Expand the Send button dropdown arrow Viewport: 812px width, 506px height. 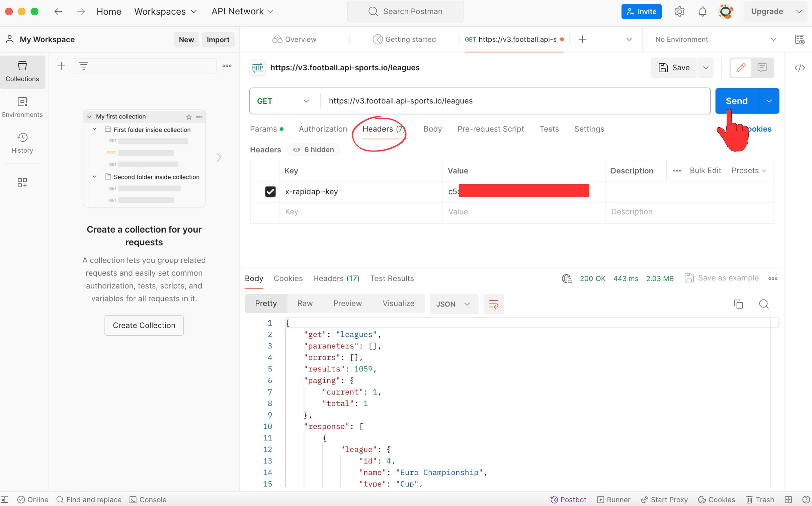(769, 101)
